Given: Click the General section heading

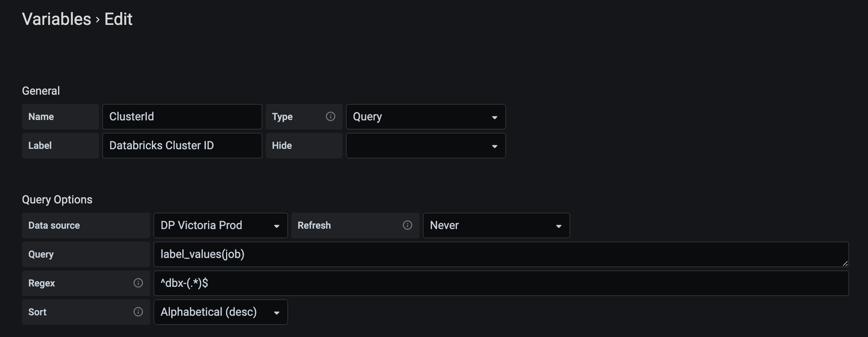Looking at the screenshot, I should [41, 91].
